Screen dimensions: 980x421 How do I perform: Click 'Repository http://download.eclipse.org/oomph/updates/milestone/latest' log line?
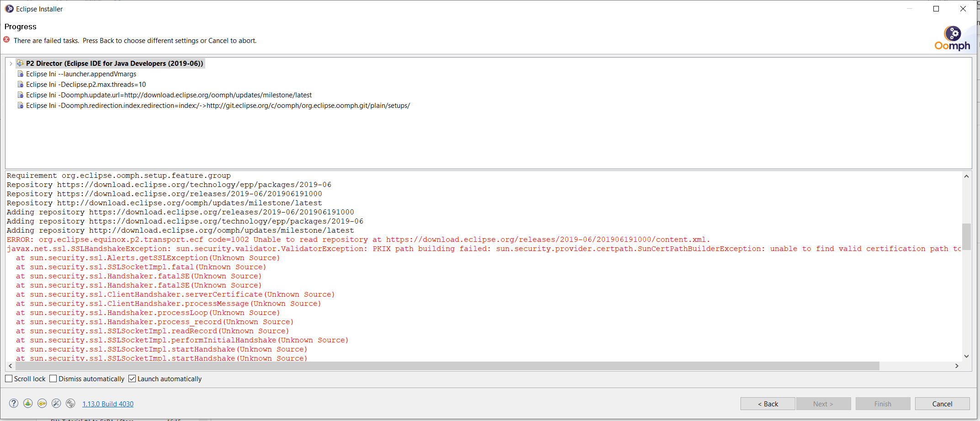pos(165,203)
